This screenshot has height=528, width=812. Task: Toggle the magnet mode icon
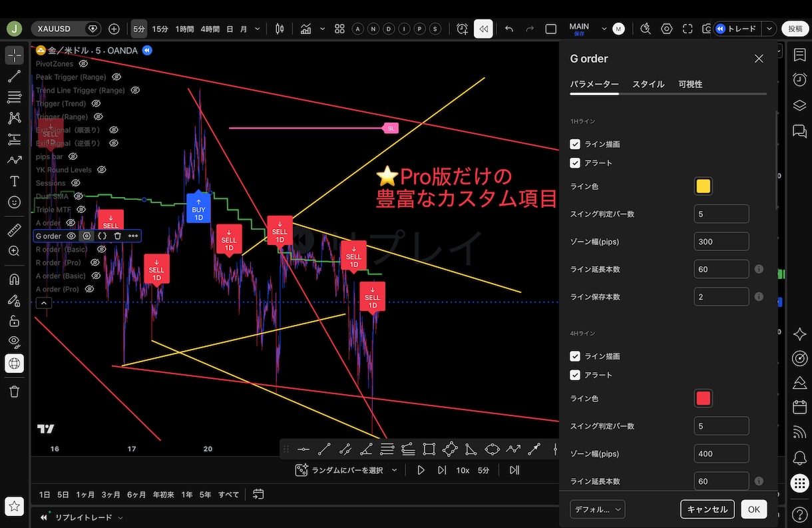click(14, 279)
